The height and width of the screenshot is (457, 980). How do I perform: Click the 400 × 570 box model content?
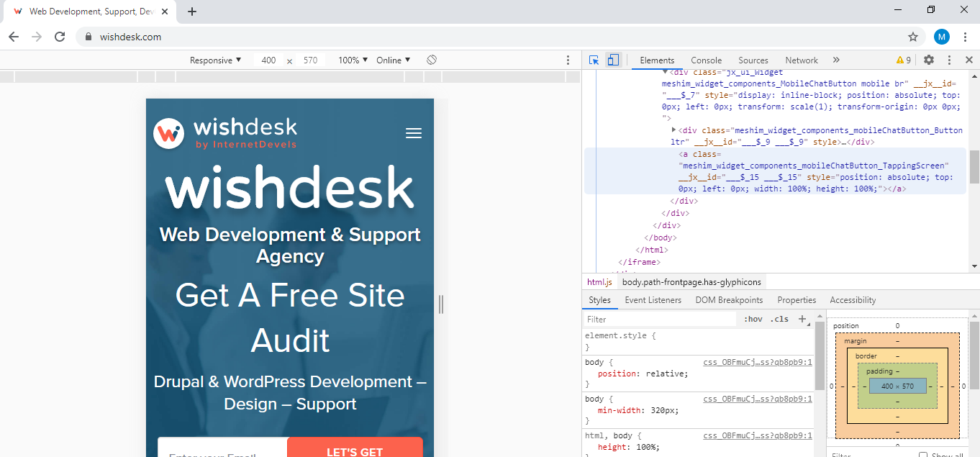[x=897, y=386]
